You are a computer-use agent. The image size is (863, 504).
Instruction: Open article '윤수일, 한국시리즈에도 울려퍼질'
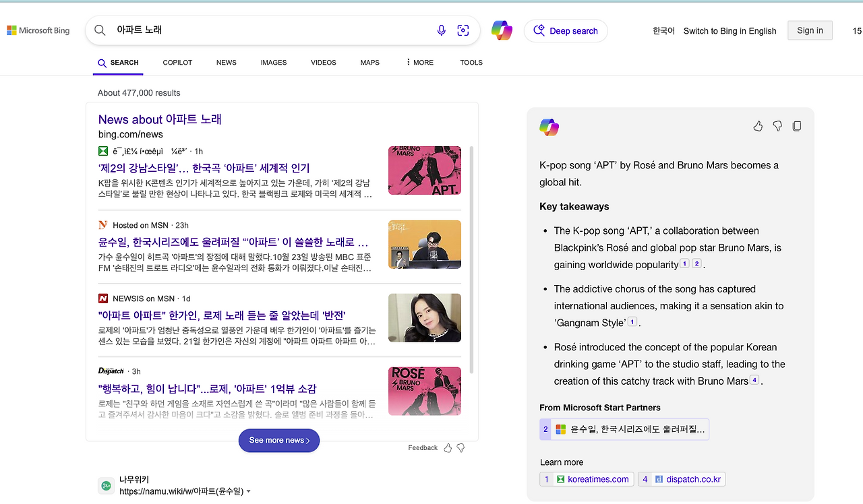233,242
